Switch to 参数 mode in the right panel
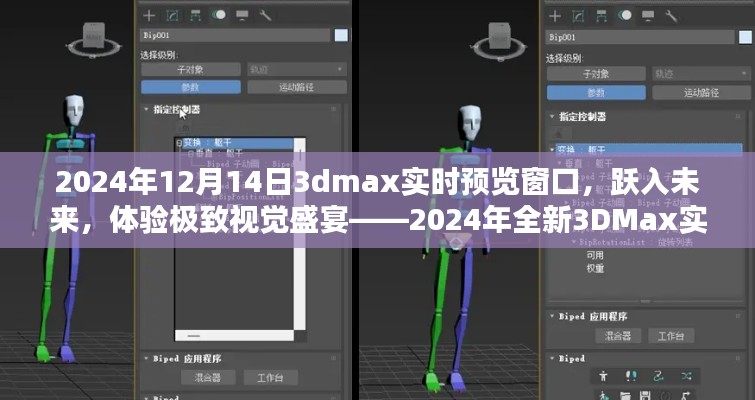Screen dimensions: 755x400 [596, 92]
